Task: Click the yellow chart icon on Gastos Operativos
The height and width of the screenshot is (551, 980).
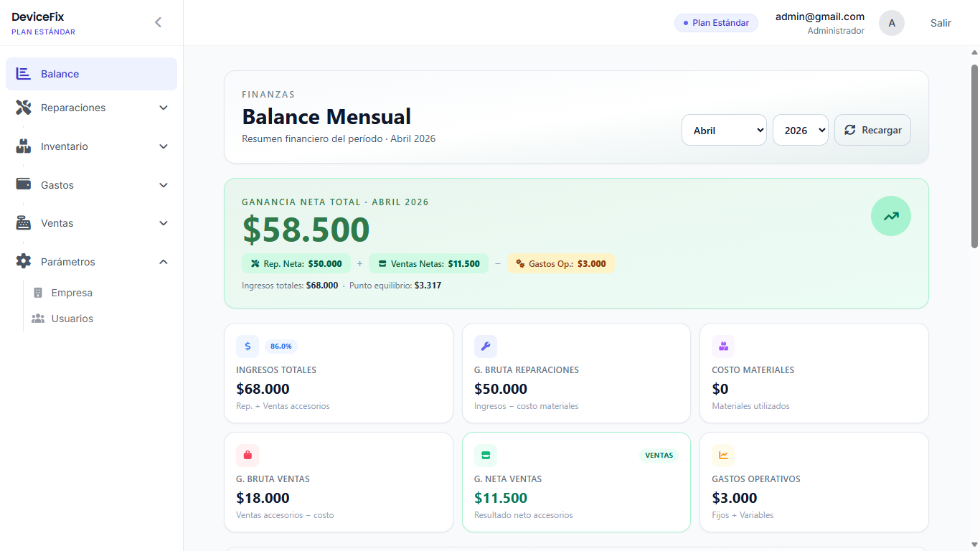Action: pyautogui.click(x=723, y=455)
